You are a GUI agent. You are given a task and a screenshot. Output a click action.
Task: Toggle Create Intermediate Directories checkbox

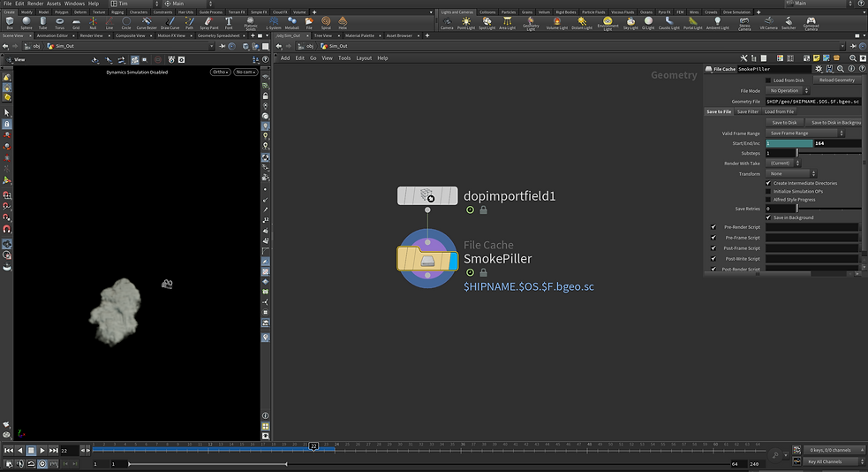(768, 183)
